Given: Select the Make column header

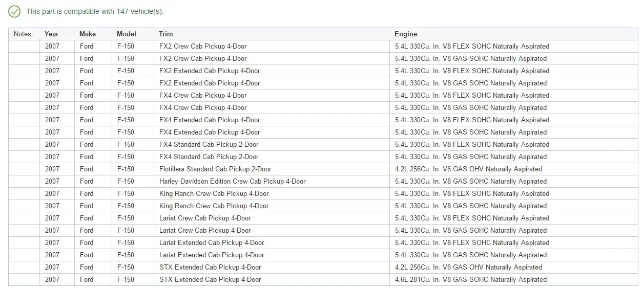Looking at the screenshot, I should (88, 34).
